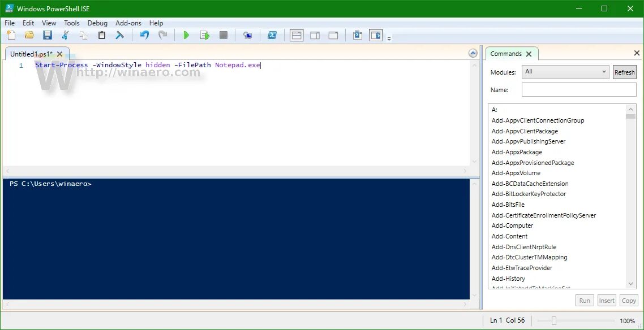Paste from clipboard using toolbar icon
Screen dimensions: 644x330
coord(101,35)
